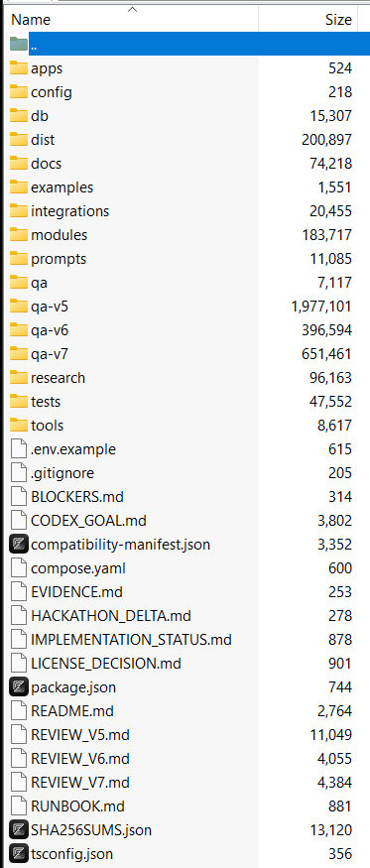Select the 11,049 size of REVIEW_V5.md
The image size is (370, 868).
(x=331, y=735)
